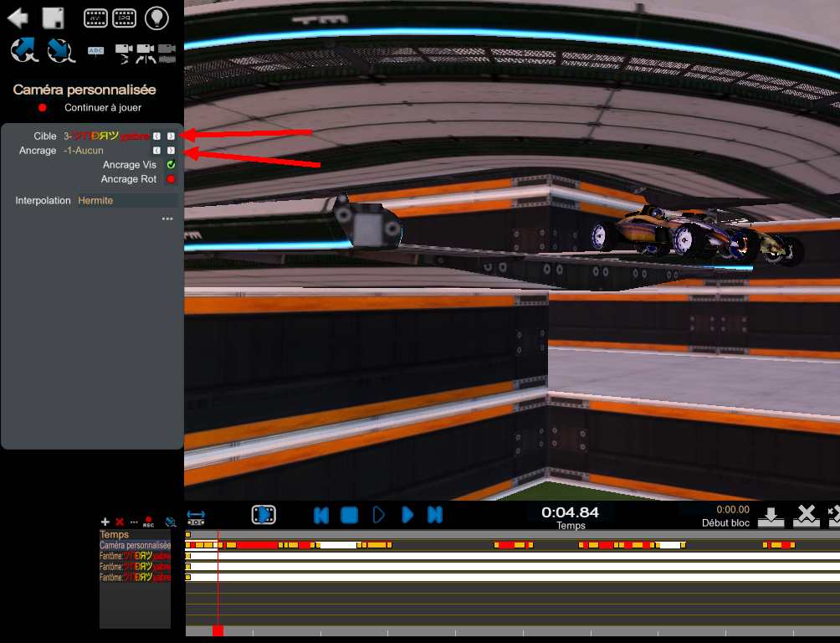Select the previous Cible target
840x643 pixels.
156,136
